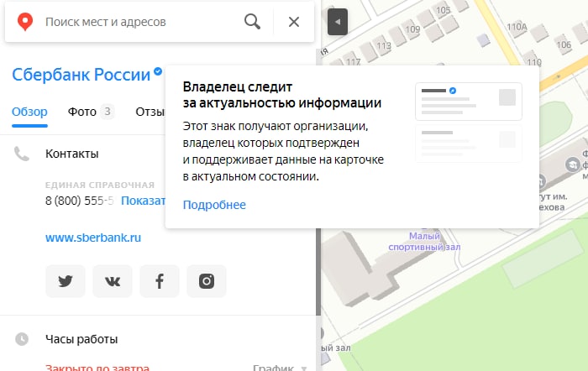Click the tooltip heading Владелец следит за актуальностью информации
588x371 pixels.
click(282, 95)
